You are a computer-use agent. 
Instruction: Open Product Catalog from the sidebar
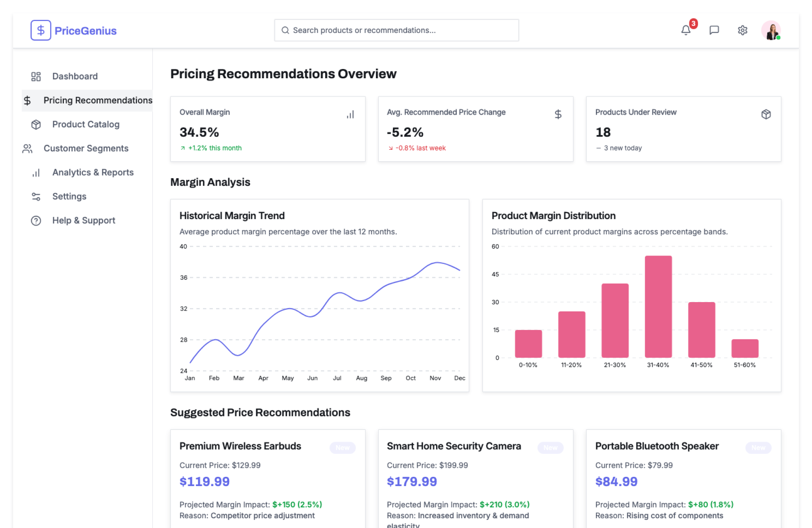click(85, 124)
